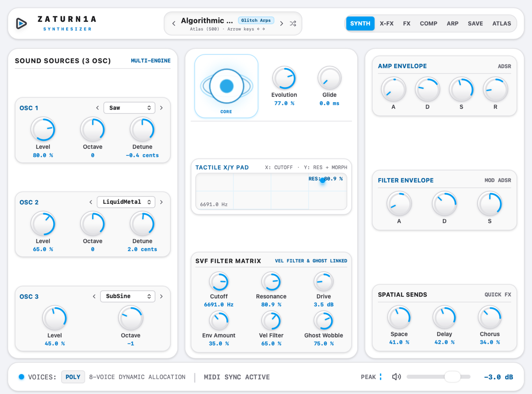Click the -3.0 dB master level readout
The image size is (532, 394).
pos(498,377)
